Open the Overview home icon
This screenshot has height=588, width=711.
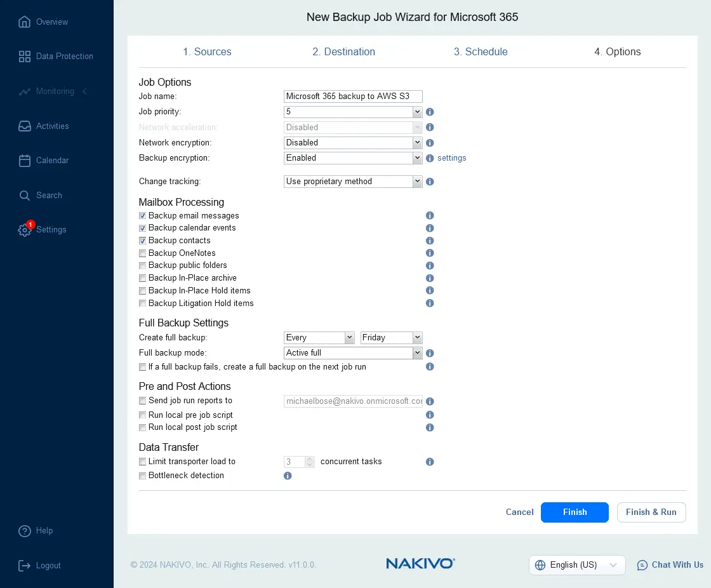(x=25, y=22)
